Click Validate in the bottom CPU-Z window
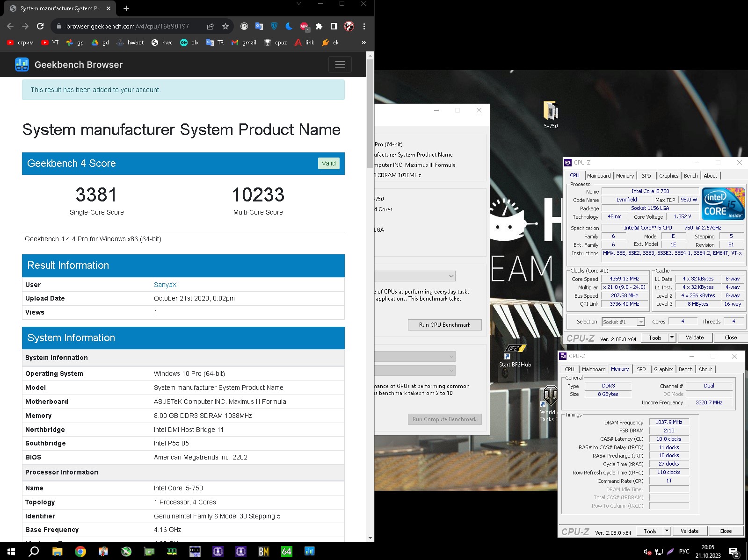Image resolution: width=748 pixels, height=560 pixels. click(690, 531)
